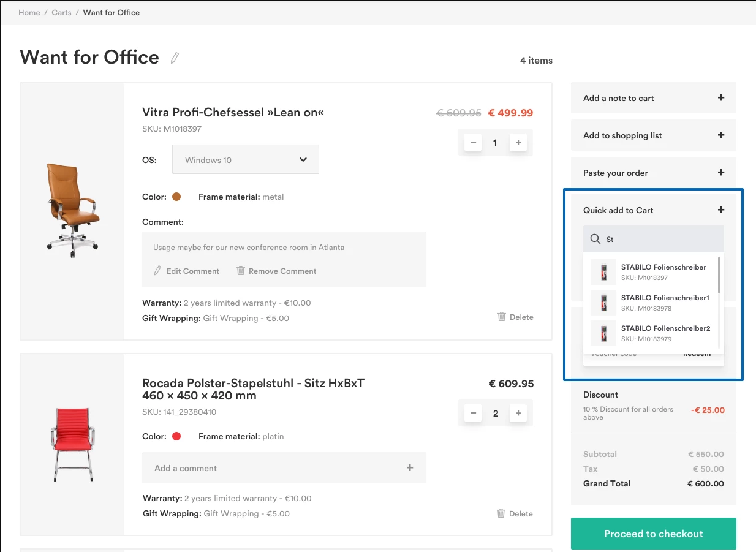Click the brown color swatch of Vitra chair
756x552 pixels.
176,197
